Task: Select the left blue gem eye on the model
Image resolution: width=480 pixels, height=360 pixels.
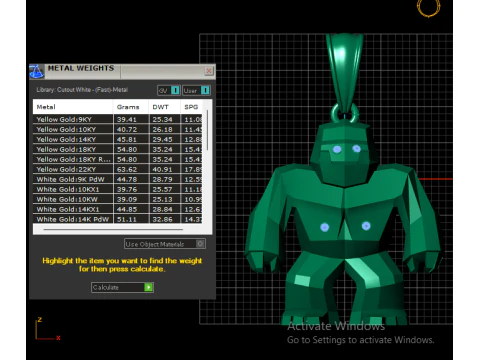Action: [x=337, y=149]
